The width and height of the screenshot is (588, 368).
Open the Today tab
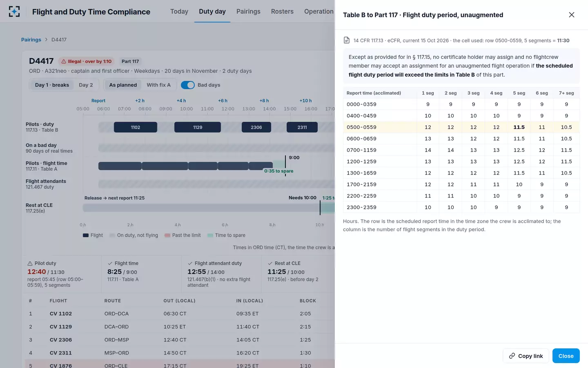(179, 11)
